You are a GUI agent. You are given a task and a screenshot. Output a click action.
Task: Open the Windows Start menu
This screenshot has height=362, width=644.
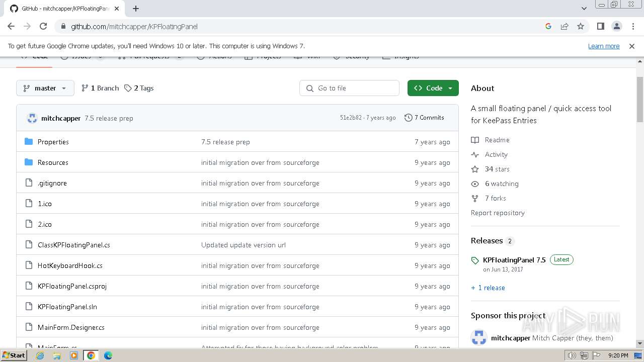(14, 355)
